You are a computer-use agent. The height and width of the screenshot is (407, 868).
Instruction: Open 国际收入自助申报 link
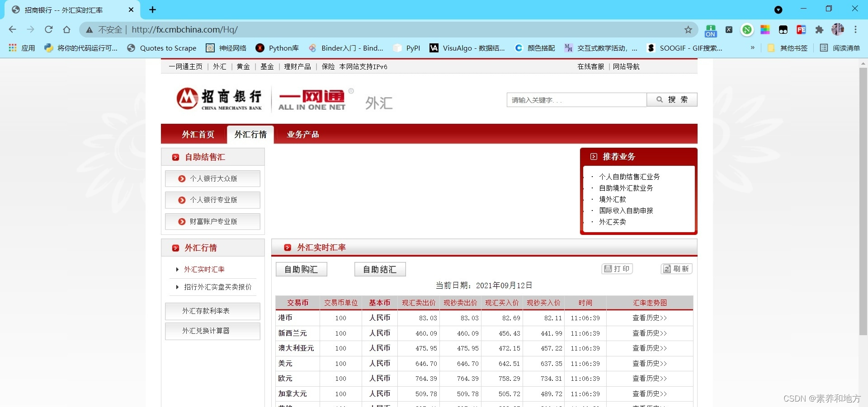[626, 211]
